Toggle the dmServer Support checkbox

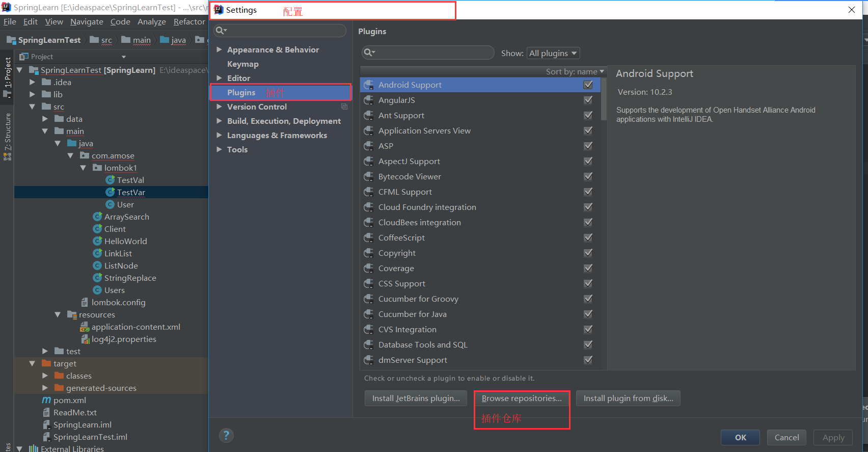click(588, 360)
